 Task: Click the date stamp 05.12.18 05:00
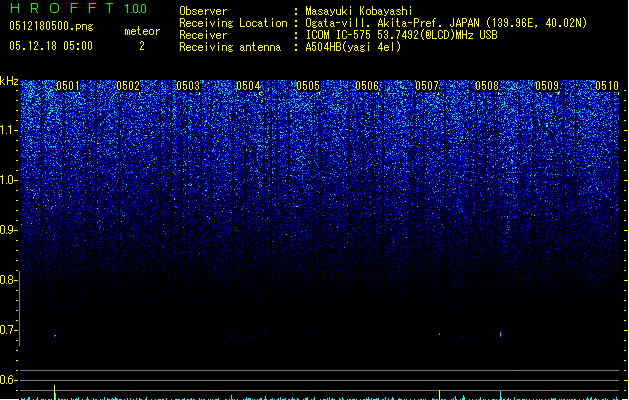coord(51,46)
